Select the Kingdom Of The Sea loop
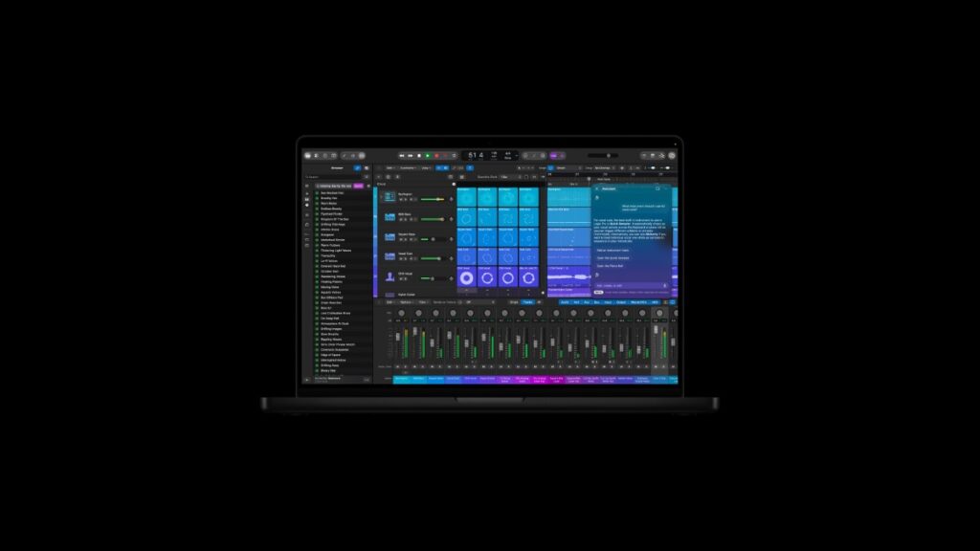The image size is (980, 551). pos(335,219)
